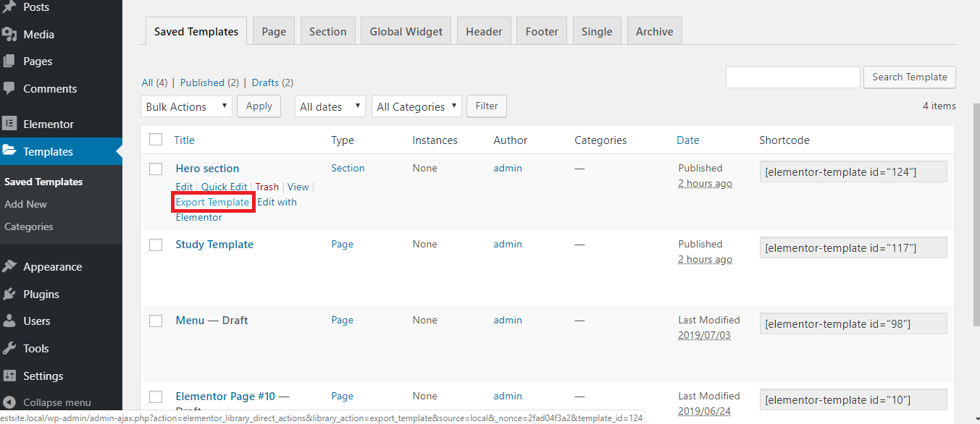Click the Users person icon
The width and height of the screenshot is (980, 424).
coord(9,321)
